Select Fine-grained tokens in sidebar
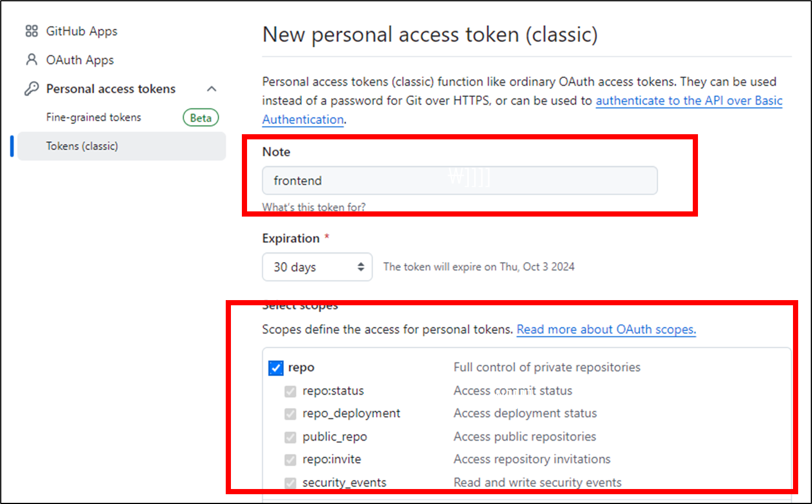 pyautogui.click(x=93, y=118)
